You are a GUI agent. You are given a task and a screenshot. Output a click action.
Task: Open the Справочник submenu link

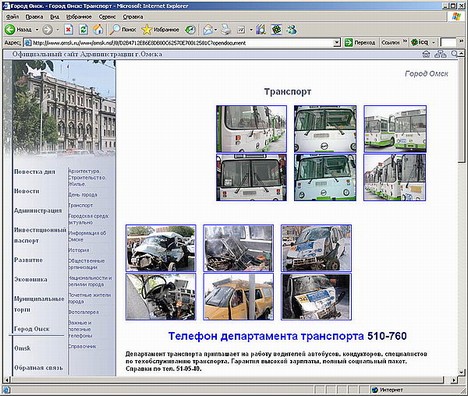click(x=82, y=346)
